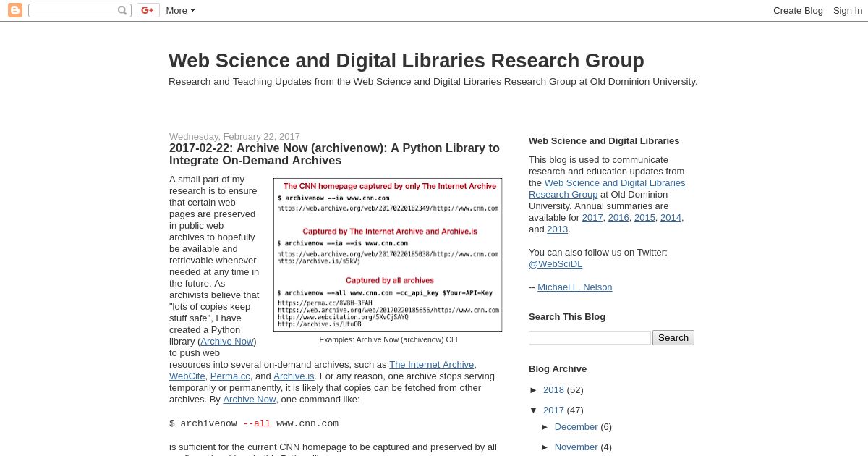Viewport: 868px width, 456px height.
Task: Open the 2017 blog archive link
Action: click(x=553, y=410)
